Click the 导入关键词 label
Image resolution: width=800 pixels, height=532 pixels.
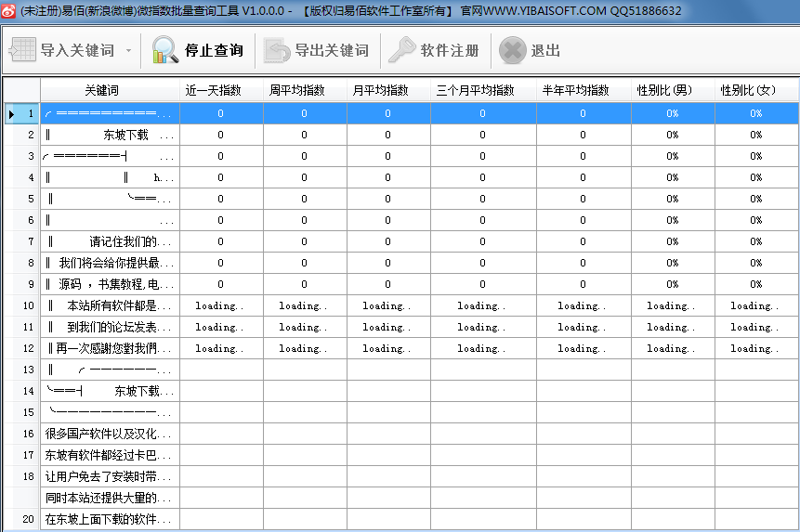pyautogui.click(x=77, y=50)
